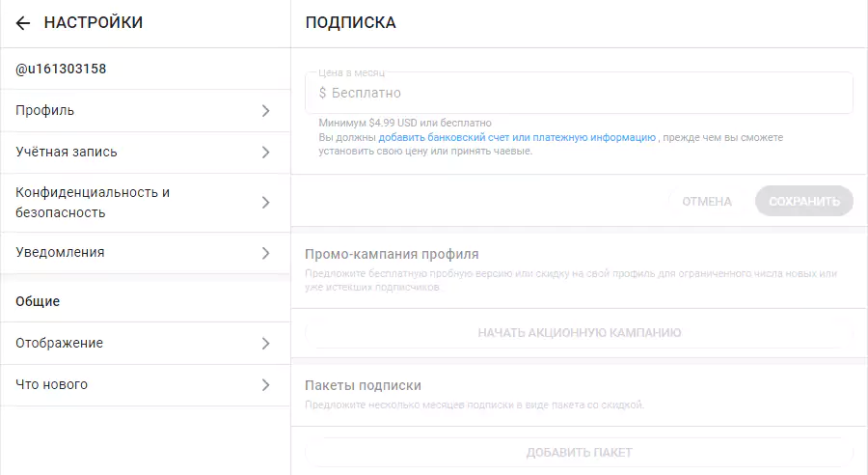Open the Уведомления settings section
Image resolution: width=868 pixels, height=475 pixels.
(x=146, y=253)
